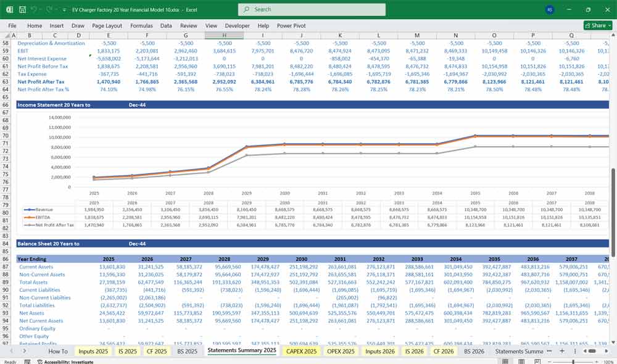Open the CAPEX 2025 worksheet
This screenshot has width=617, height=364.
tap(301, 351)
